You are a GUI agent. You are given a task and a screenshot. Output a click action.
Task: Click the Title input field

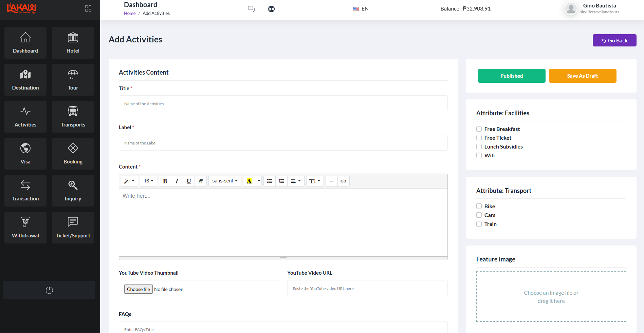(283, 103)
